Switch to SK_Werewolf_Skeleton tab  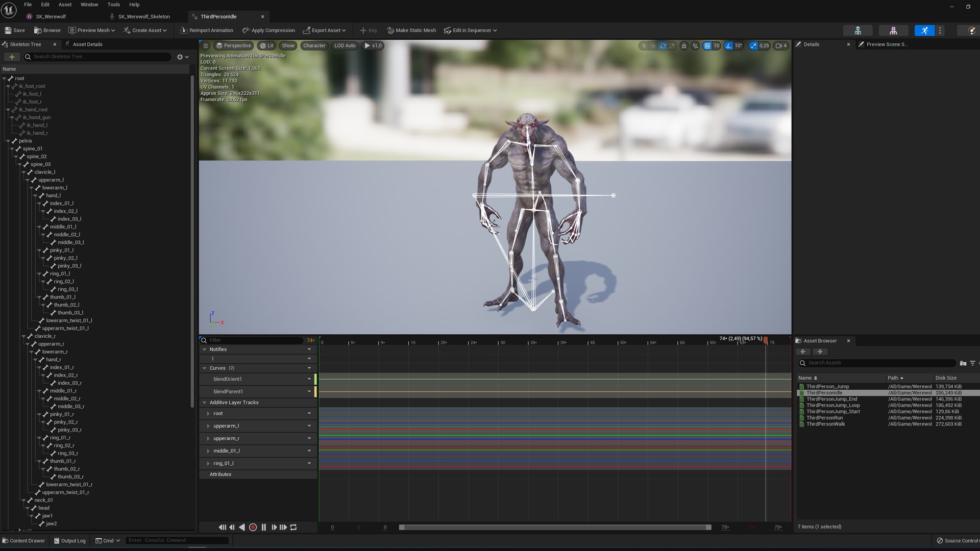tap(143, 17)
